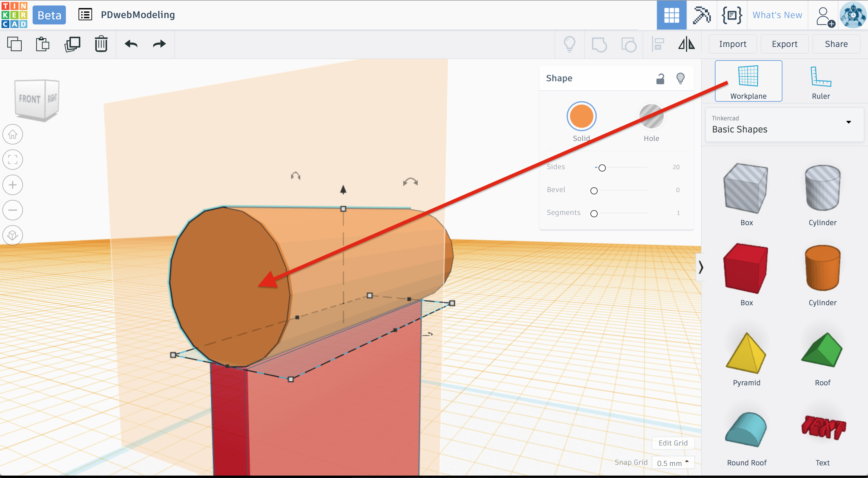Image resolution: width=868 pixels, height=478 pixels.
Task: Click the Edit Grid button
Action: point(673,443)
